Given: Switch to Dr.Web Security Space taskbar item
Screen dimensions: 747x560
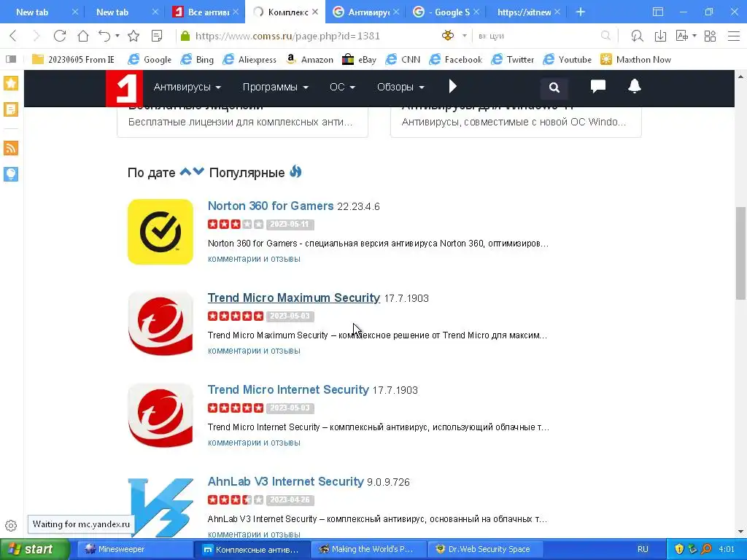Looking at the screenshot, I should [x=485, y=549].
